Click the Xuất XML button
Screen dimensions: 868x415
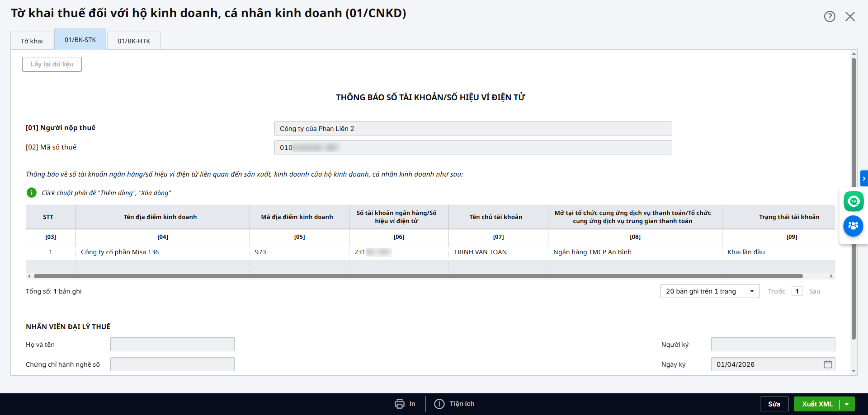tap(817, 404)
